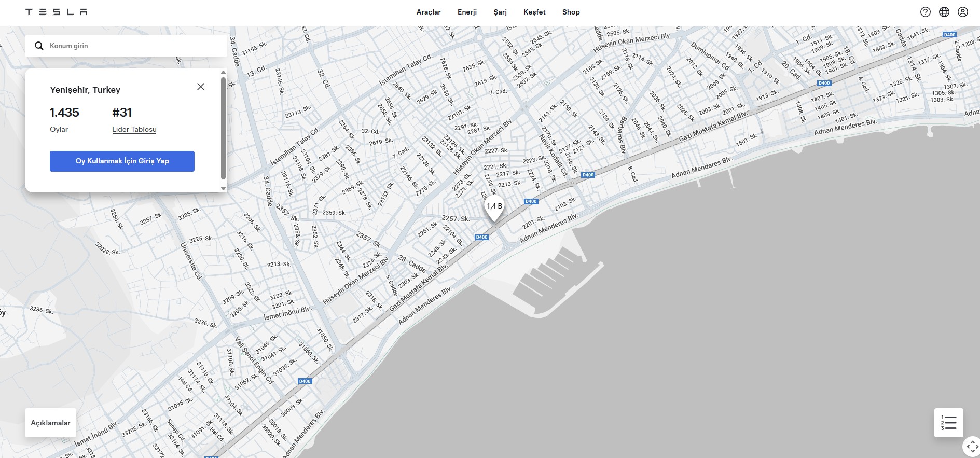Close the Yenişehir, Turkey card

point(201,87)
